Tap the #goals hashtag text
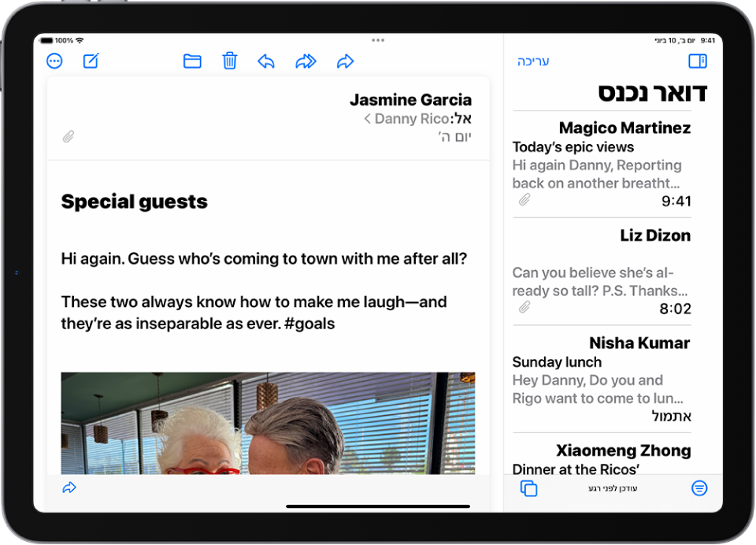This screenshot has width=756, height=545. [x=309, y=323]
